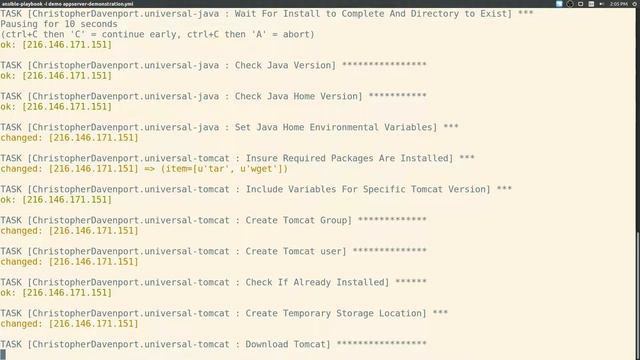This screenshot has width=640, height=360.
Task: Click ok result under Check Java Version
Action: pos(56,76)
